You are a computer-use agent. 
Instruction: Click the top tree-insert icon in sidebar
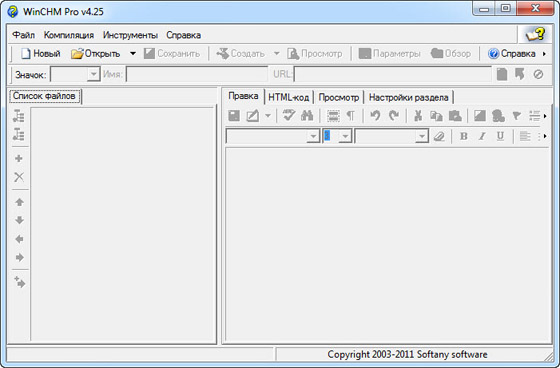click(19, 116)
